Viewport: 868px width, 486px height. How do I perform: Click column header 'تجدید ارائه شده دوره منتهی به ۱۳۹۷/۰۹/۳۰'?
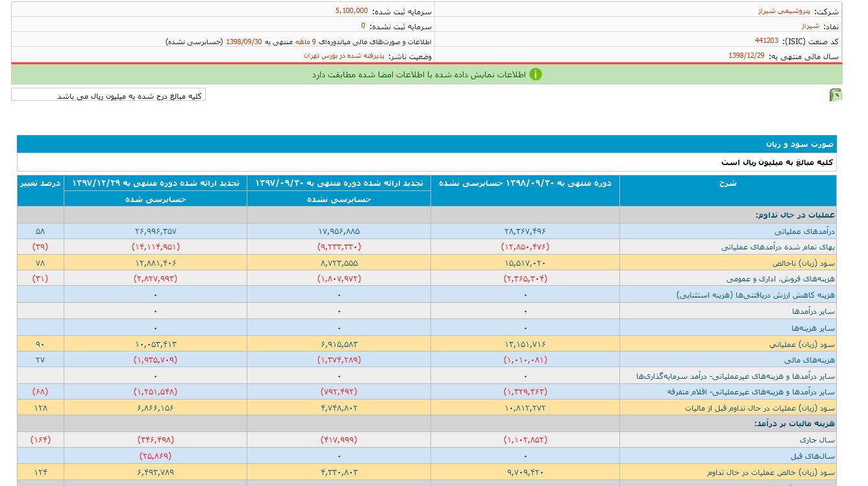tap(339, 183)
